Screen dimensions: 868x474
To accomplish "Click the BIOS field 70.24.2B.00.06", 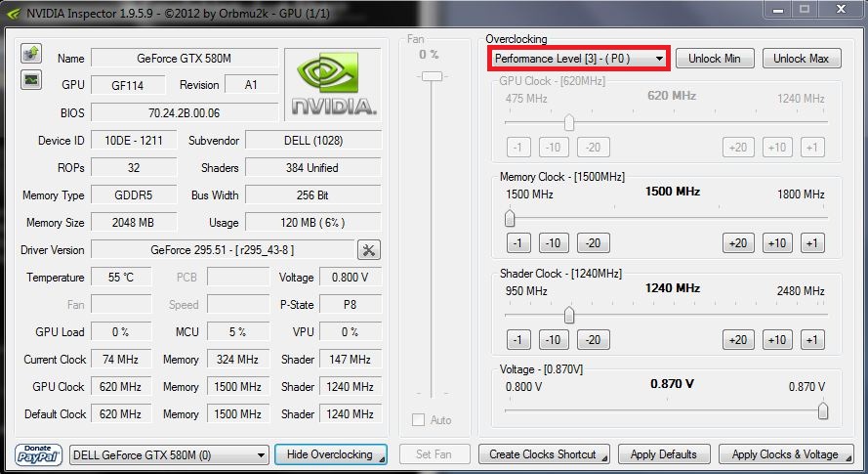I will pos(185,112).
